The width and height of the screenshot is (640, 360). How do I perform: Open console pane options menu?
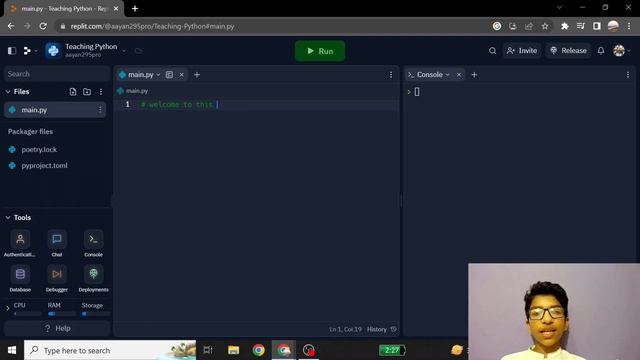click(x=628, y=75)
